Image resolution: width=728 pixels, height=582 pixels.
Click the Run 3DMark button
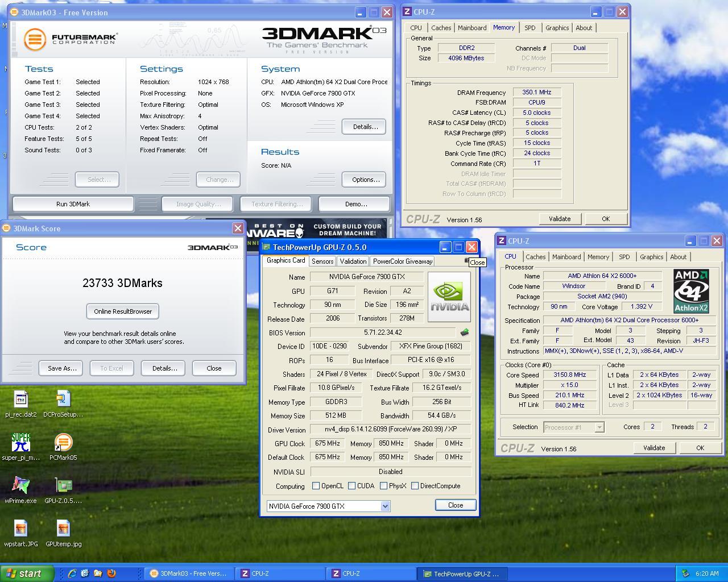(73, 204)
